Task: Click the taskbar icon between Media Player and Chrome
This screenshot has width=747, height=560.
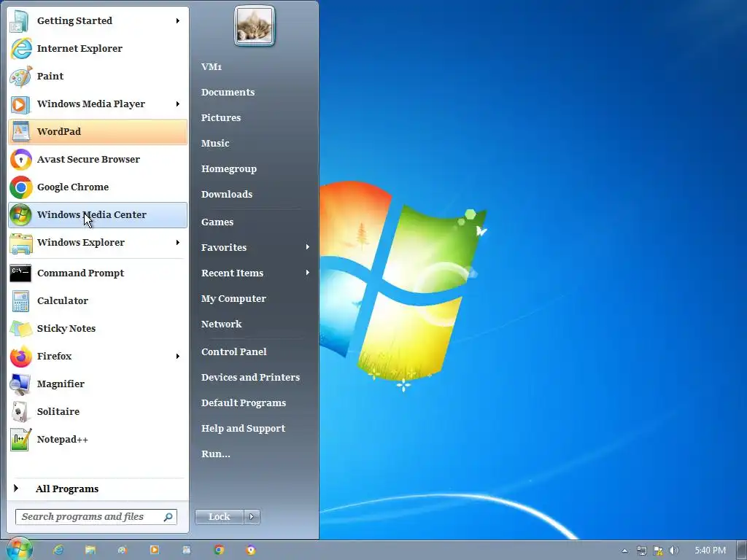Action: [186, 550]
